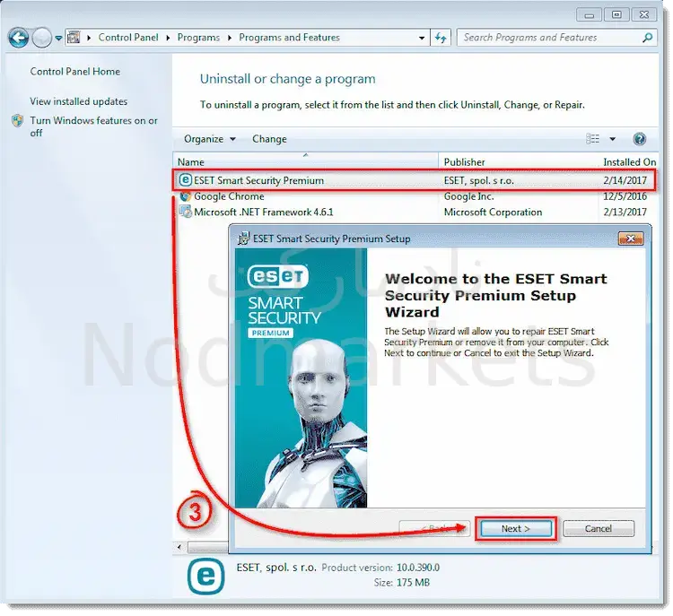Select Programs in the breadcrumb path
This screenshot has width=673, height=616.
pyautogui.click(x=198, y=38)
